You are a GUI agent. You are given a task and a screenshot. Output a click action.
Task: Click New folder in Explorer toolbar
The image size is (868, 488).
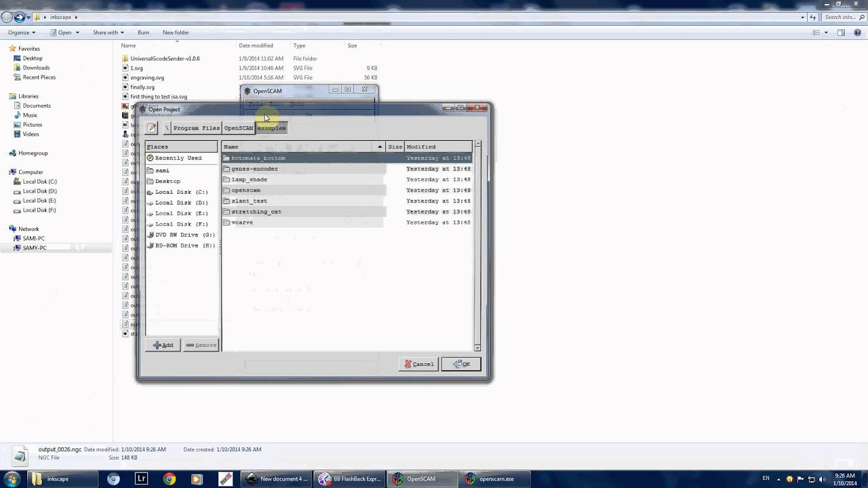pyautogui.click(x=176, y=33)
